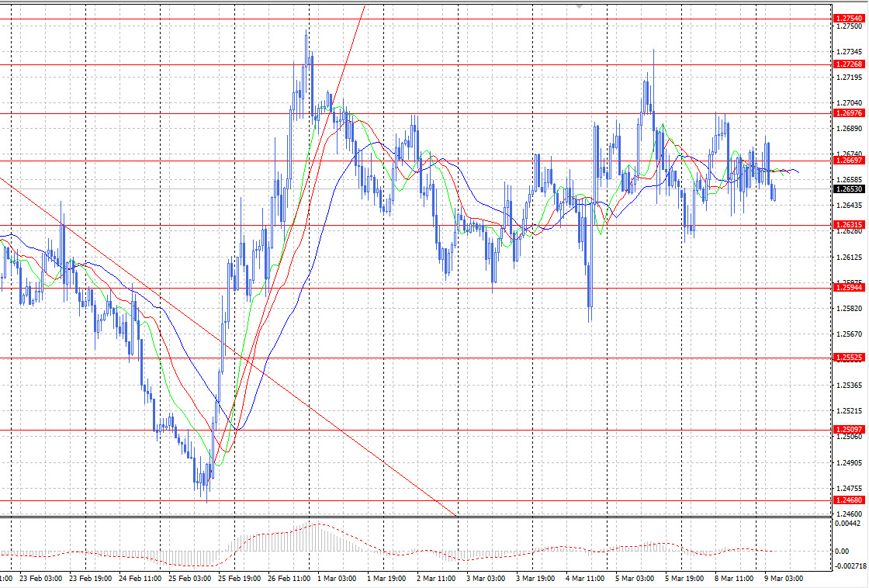Image resolution: width=869 pixels, height=588 pixels.
Task: Click the 5 Mar 19:00 time label
Action: [x=684, y=579]
